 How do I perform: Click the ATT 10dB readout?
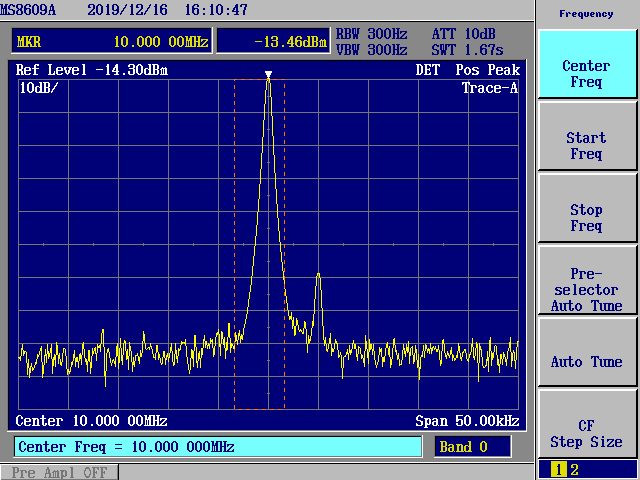[463, 33]
